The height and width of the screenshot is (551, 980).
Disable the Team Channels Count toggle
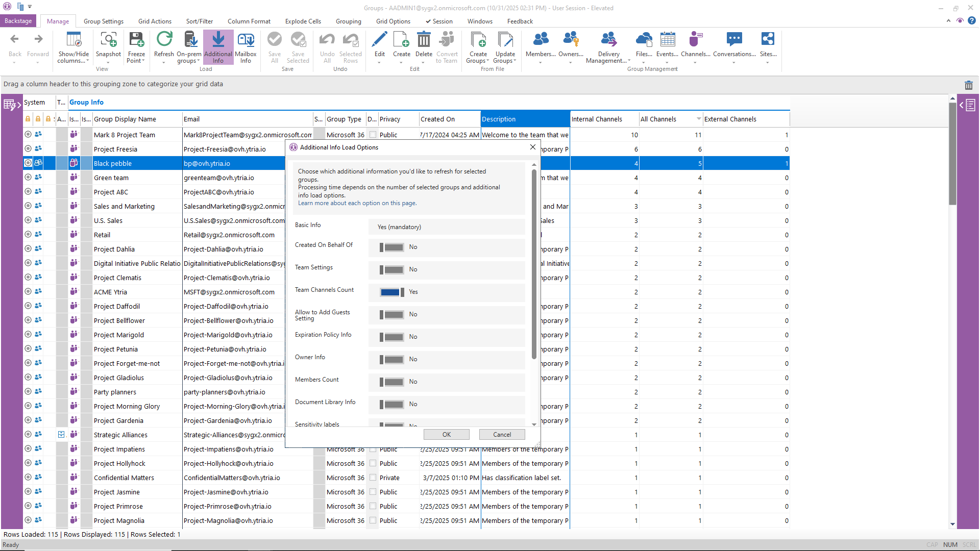392,292
